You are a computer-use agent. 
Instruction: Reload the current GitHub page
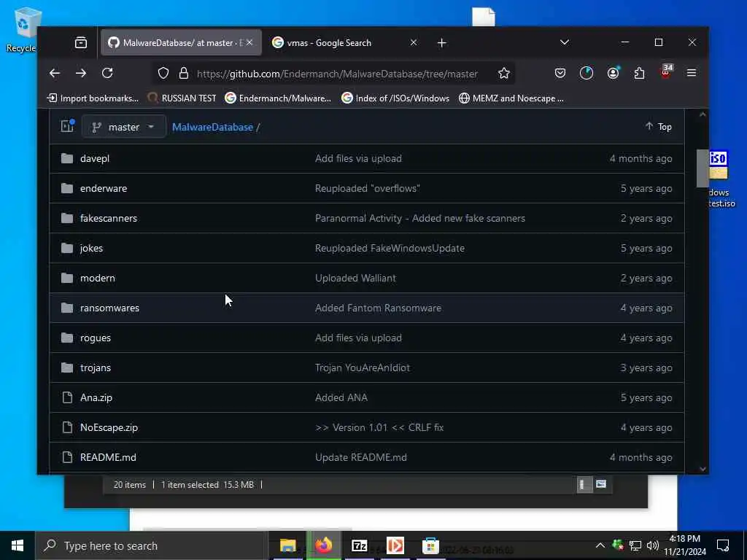click(x=107, y=73)
